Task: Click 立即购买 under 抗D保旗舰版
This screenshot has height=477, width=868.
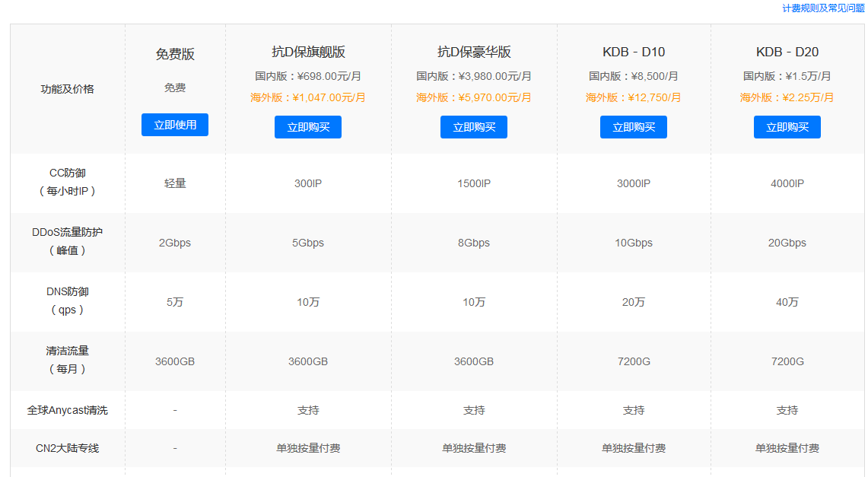Action: pyautogui.click(x=308, y=127)
